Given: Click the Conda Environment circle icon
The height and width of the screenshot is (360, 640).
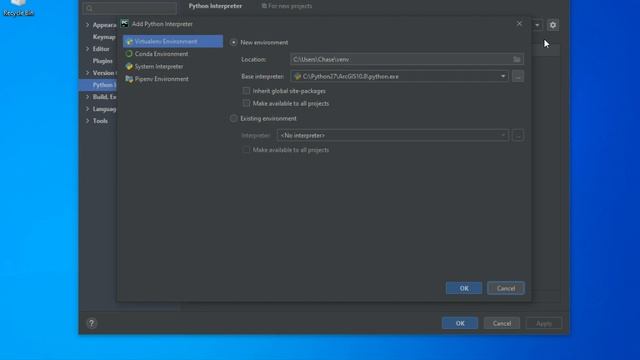Looking at the screenshot, I should (x=129, y=54).
